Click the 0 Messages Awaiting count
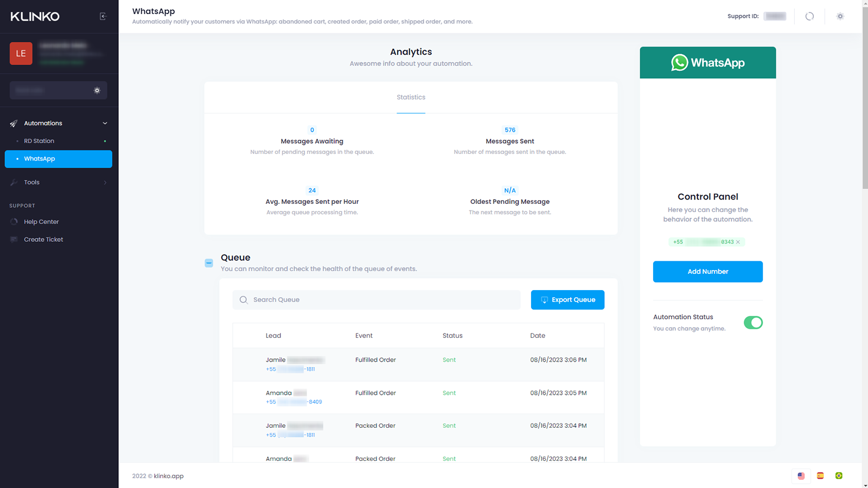The width and height of the screenshot is (868, 488). click(312, 130)
